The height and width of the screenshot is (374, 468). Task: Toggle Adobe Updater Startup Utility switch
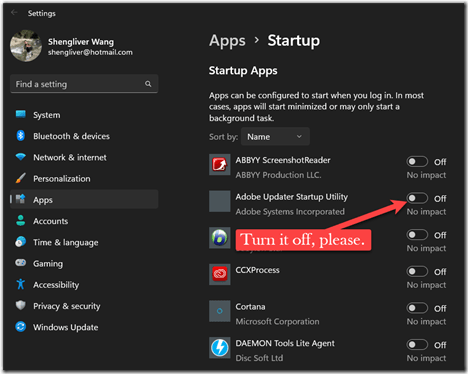coord(417,198)
